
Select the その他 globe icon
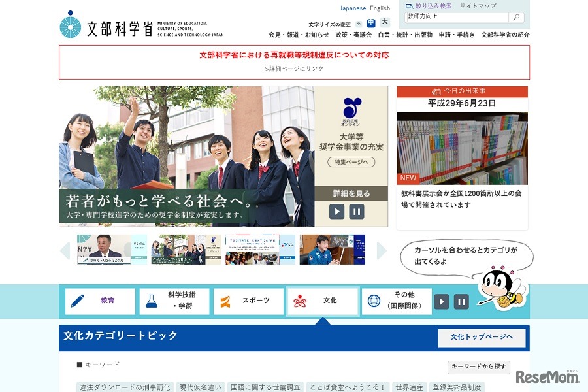[x=374, y=301]
